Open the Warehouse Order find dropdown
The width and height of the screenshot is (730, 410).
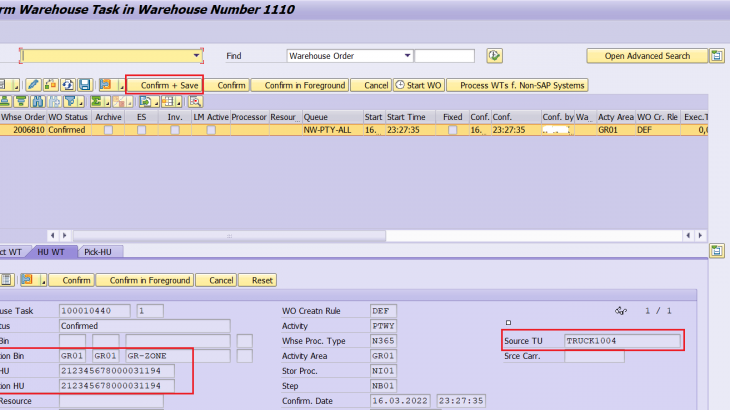[x=407, y=56]
